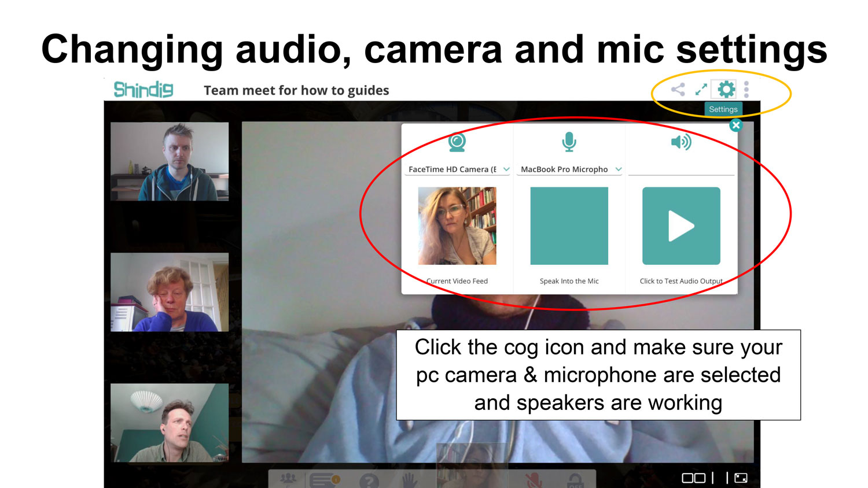Click the share icon in header

[678, 90]
